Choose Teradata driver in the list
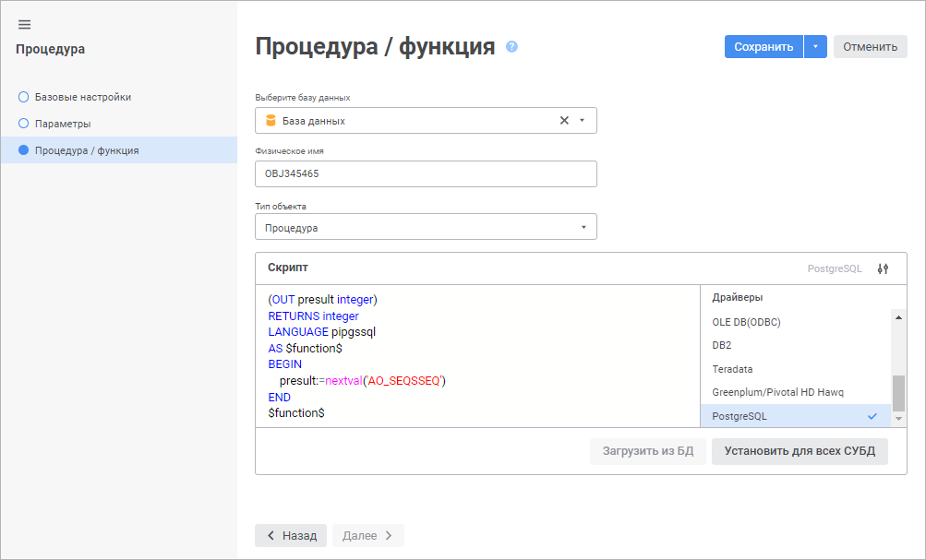Image resolution: width=926 pixels, height=560 pixels. coord(732,369)
